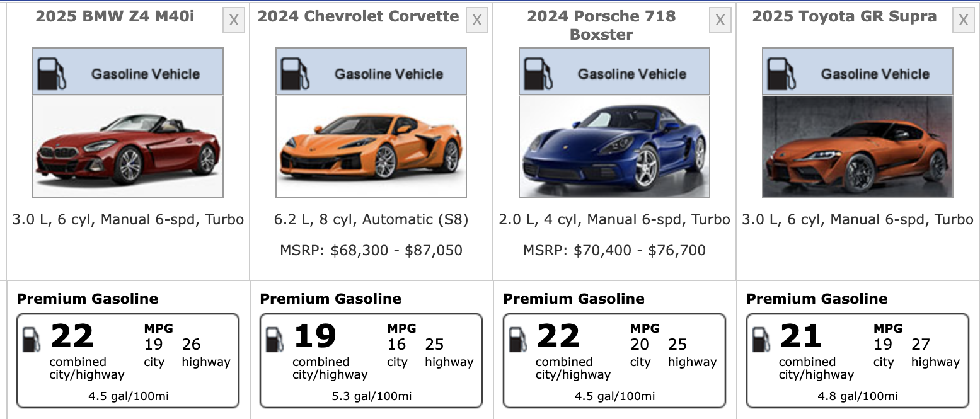Click fuel pump icon beside Porsche's 22 MPG
Image resolution: width=980 pixels, height=419 pixels.
[x=518, y=339]
